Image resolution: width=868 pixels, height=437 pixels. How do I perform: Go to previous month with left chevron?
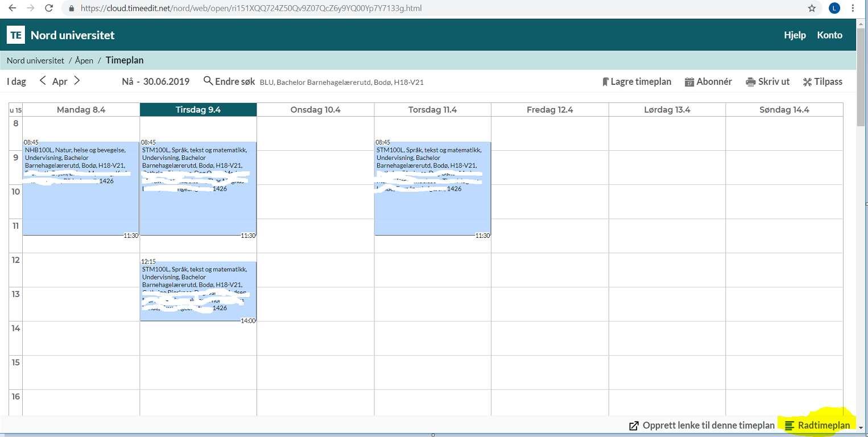point(43,81)
